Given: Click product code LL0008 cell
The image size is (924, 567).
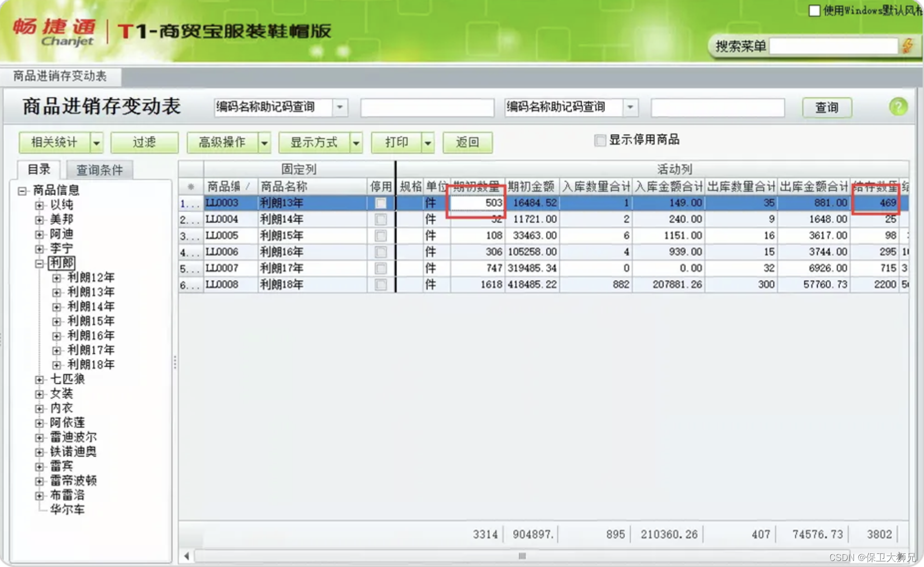Looking at the screenshot, I should (230, 285).
